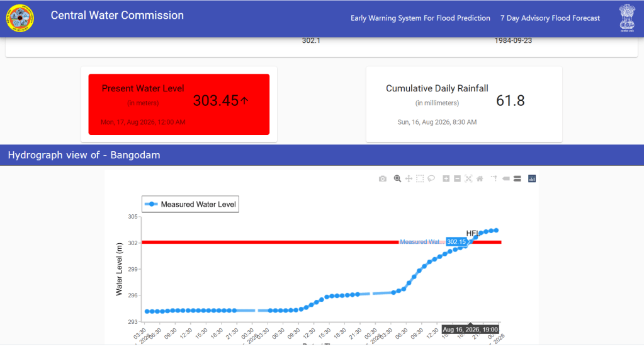Open 7 Day Advisory Flood Forecast
Screen dimensions: 644x356
click(x=550, y=18)
